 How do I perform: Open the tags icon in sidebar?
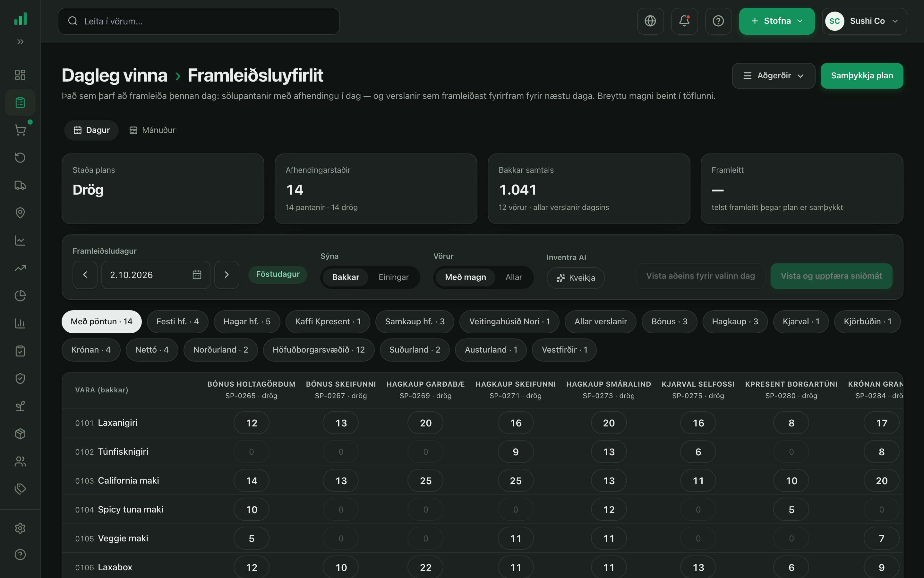tap(20, 488)
